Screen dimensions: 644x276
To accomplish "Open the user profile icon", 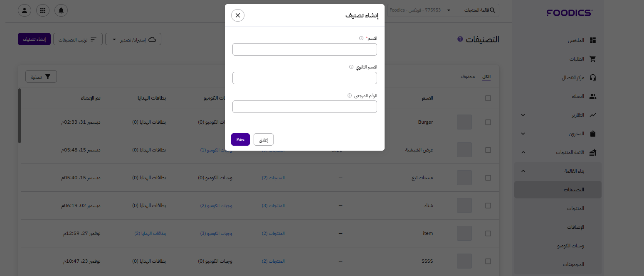I will [25, 10].
